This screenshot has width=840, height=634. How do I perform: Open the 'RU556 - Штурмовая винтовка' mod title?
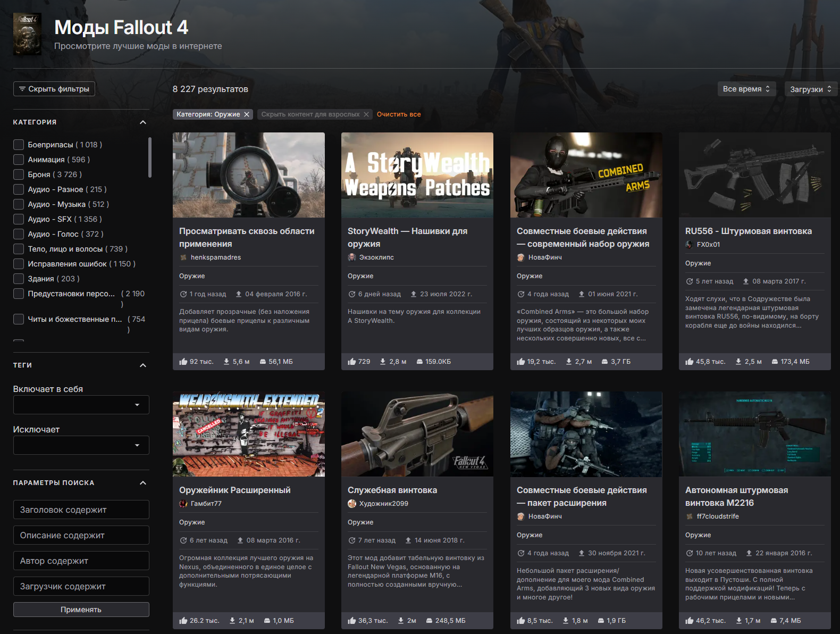click(x=749, y=231)
